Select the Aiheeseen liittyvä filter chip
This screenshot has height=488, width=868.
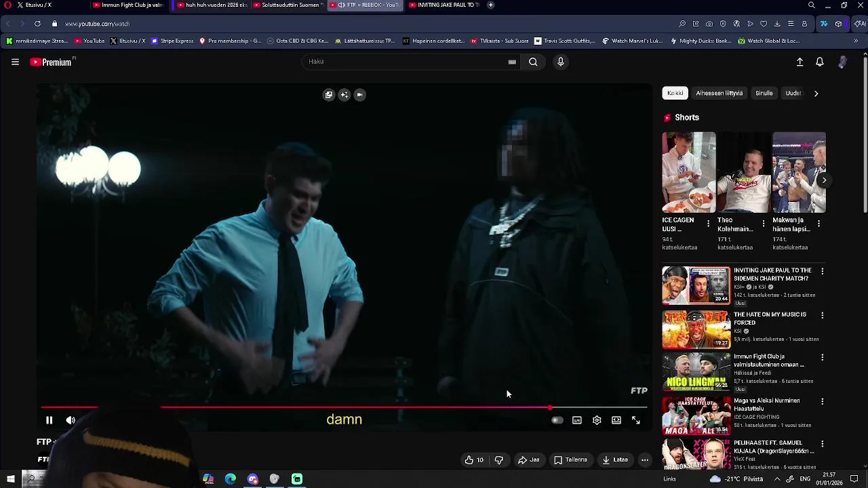(x=719, y=93)
